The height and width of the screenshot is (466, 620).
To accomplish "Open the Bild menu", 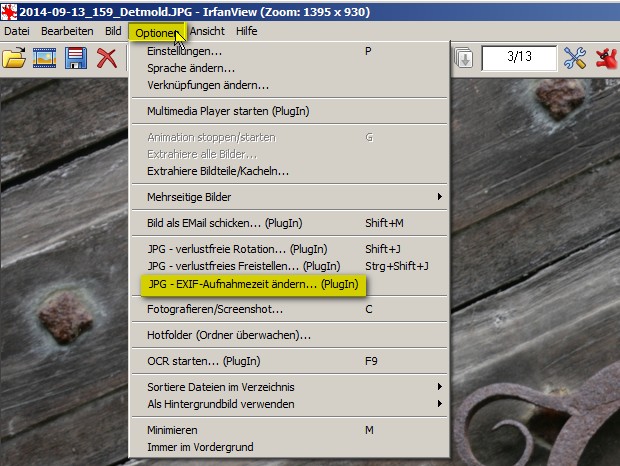I will (x=113, y=31).
